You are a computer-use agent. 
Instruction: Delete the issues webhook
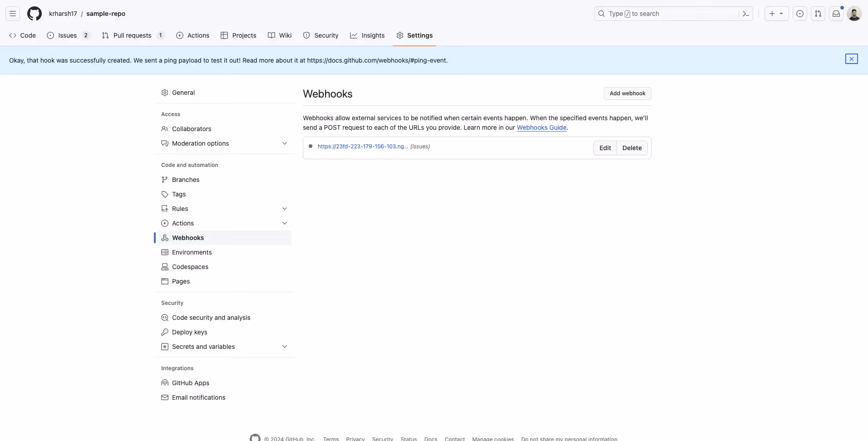click(x=632, y=148)
